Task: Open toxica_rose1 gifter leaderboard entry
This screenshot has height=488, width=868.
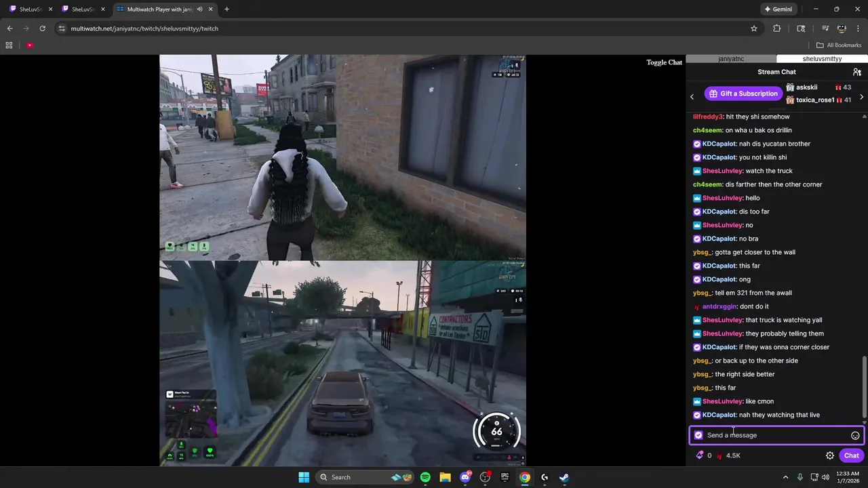Action: [818, 100]
